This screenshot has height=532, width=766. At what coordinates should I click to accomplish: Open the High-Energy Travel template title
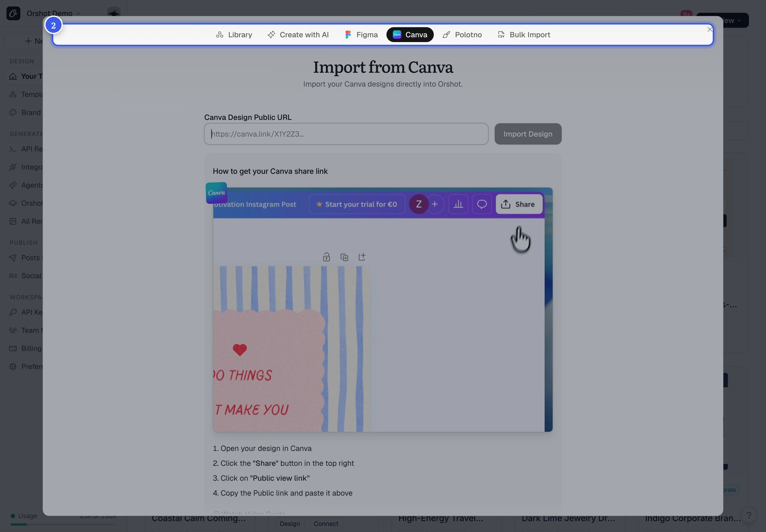coord(441,519)
